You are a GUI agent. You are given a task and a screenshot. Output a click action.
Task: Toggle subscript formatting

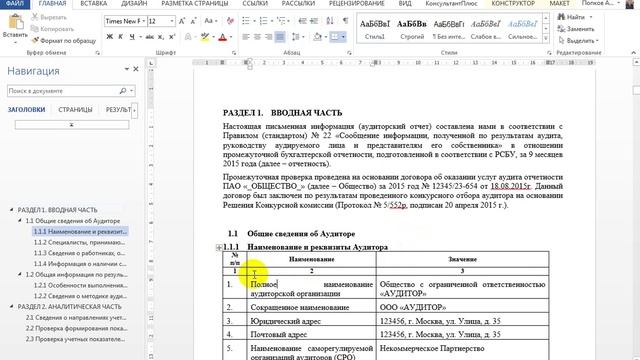click(161, 37)
